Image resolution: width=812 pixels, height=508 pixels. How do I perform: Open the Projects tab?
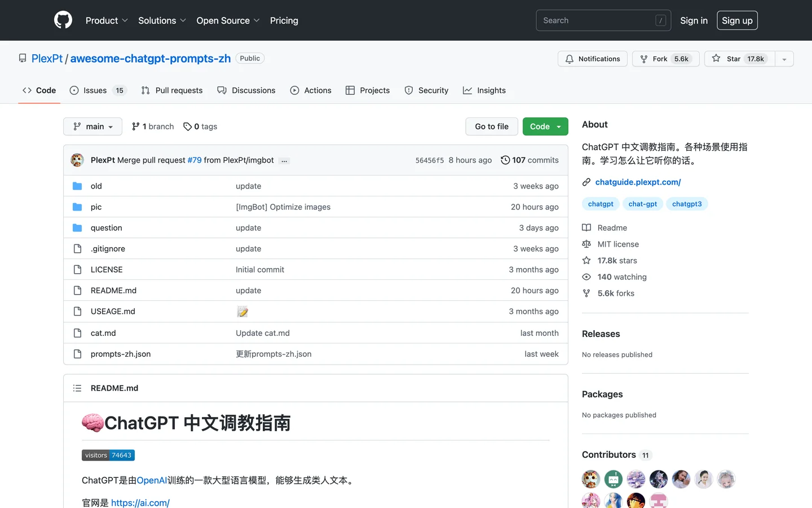point(368,90)
